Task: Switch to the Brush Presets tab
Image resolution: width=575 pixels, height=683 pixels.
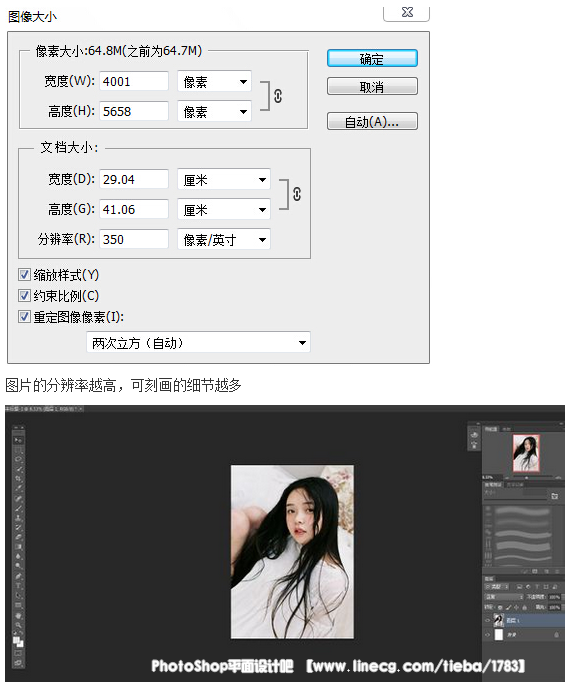Action: pyautogui.click(x=493, y=484)
